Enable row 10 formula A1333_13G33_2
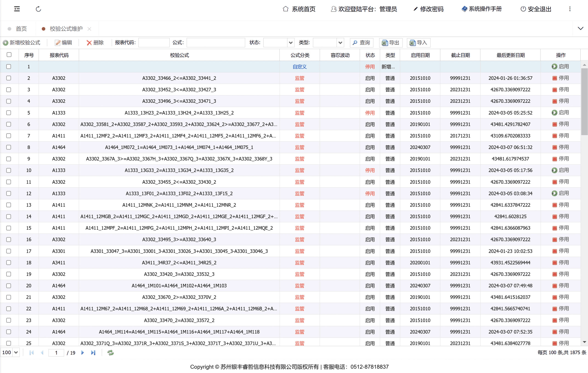Screen dimensions: 588x373 pos(560,170)
